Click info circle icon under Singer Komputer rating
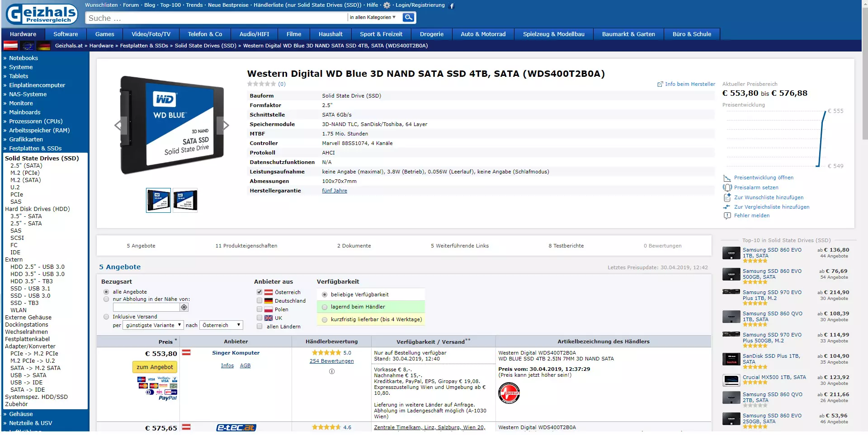Screen dimensions: 868x435 pos(332,371)
